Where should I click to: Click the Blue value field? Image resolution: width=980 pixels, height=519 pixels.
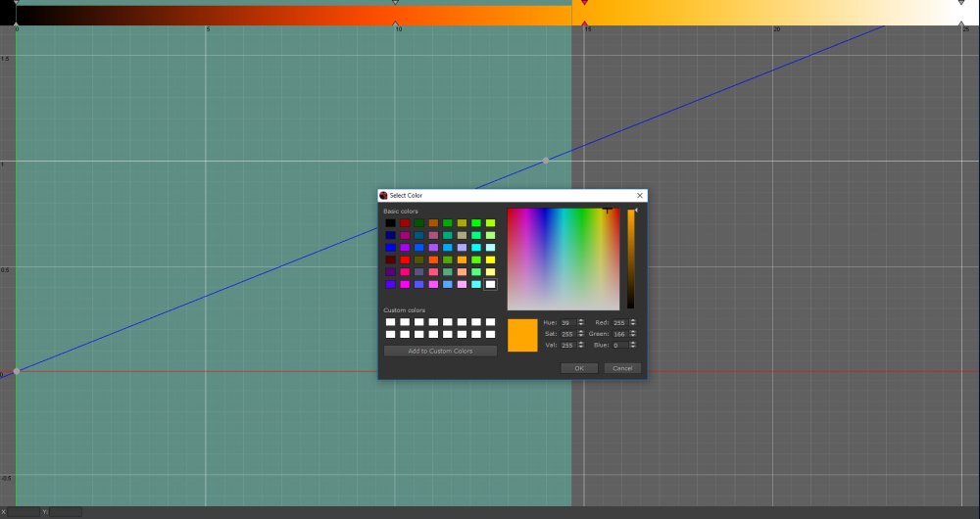pyautogui.click(x=620, y=345)
